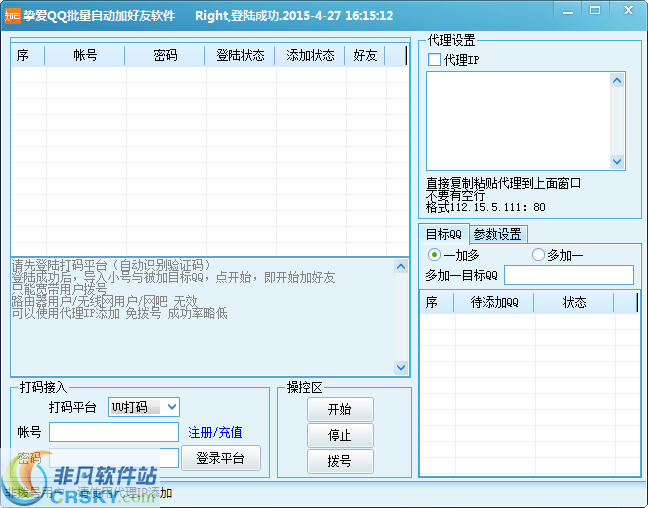Click the 帐号 column header
The height and width of the screenshot is (508, 648).
85,55
